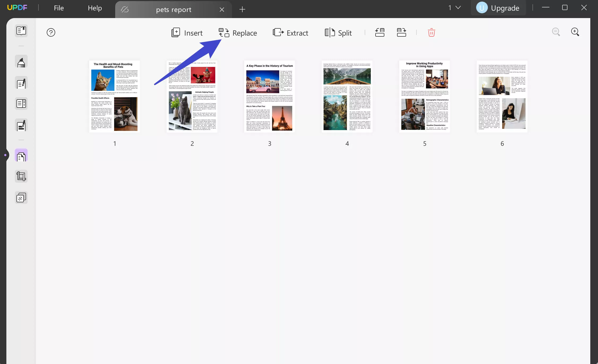Screen dimensions: 598x364
Task: Open a new tab with plus
Action: [242, 10]
